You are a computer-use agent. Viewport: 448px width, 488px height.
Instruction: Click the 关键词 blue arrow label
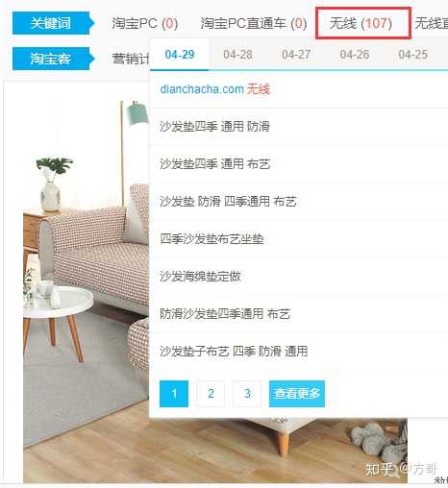53,23
